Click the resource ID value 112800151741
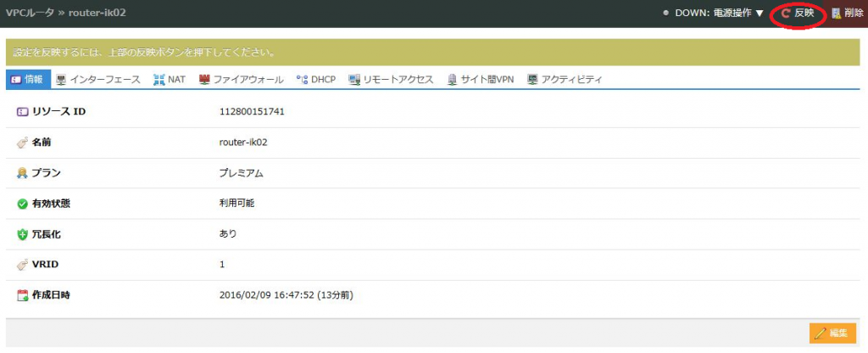The height and width of the screenshot is (353, 868). point(252,111)
